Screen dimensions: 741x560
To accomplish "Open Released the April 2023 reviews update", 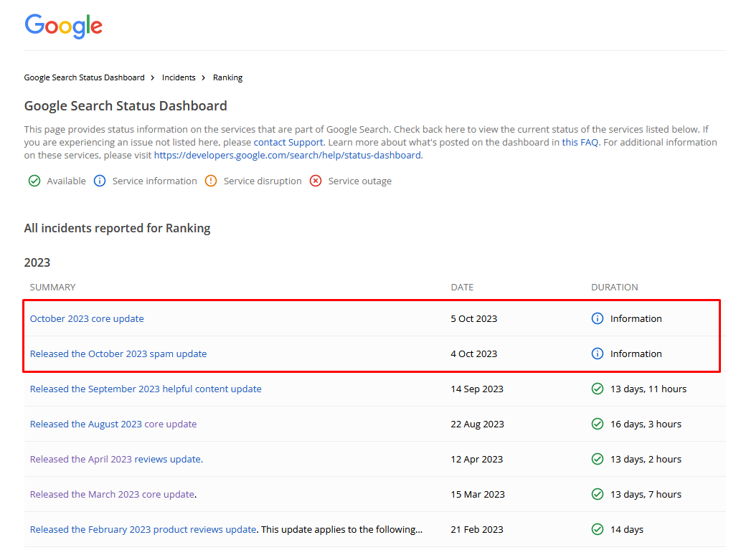I will coord(116,459).
